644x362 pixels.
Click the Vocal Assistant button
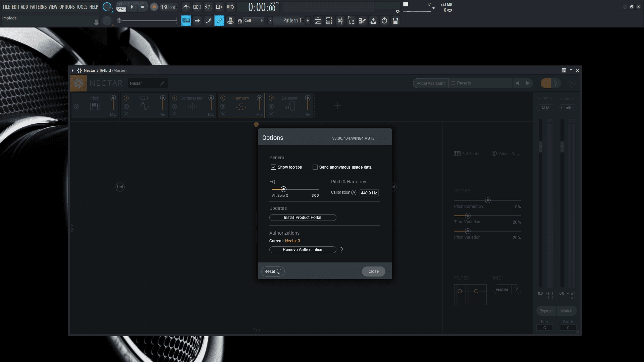(430, 83)
